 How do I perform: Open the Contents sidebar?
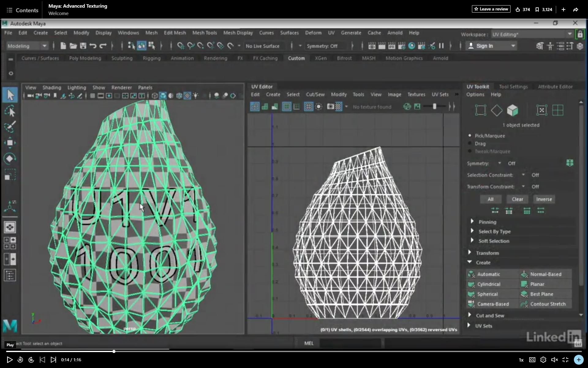(x=23, y=10)
